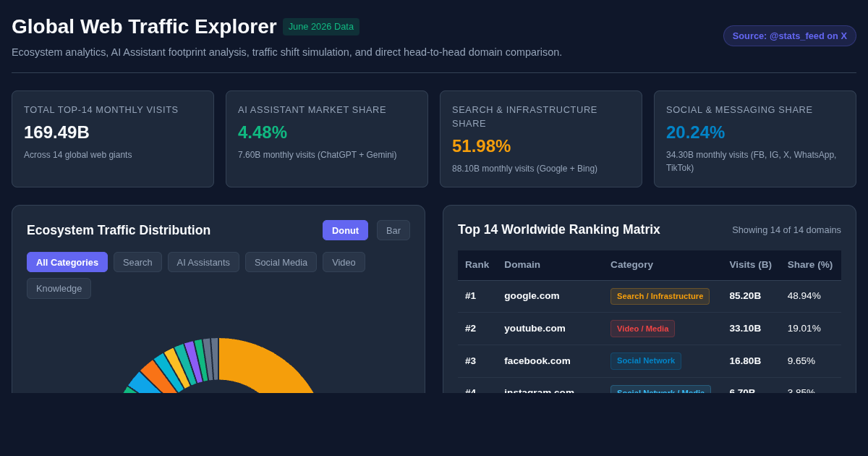The height and width of the screenshot is (456, 868).
Task: Filter chart by Video category
Action: 344,262
